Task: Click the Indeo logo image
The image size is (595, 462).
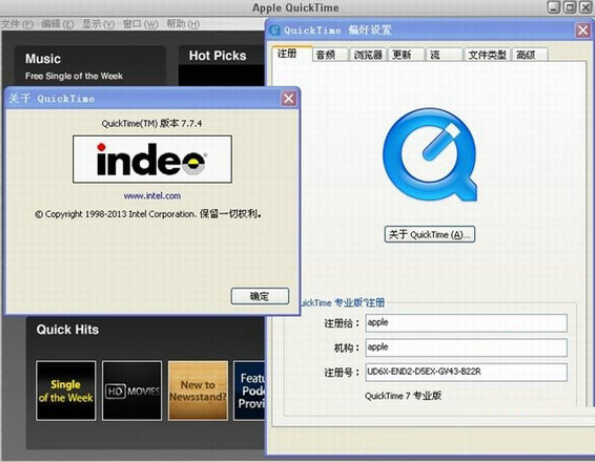Action: tap(152, 159)
